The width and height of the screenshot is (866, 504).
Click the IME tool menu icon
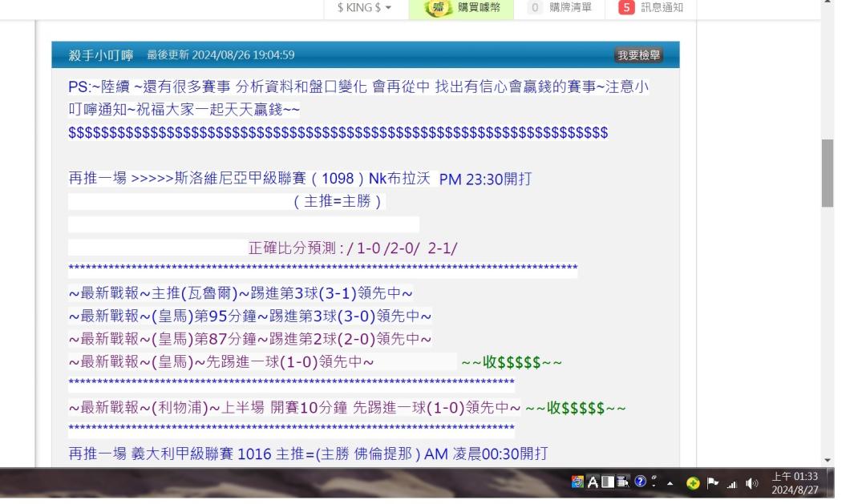coord(623,482)
